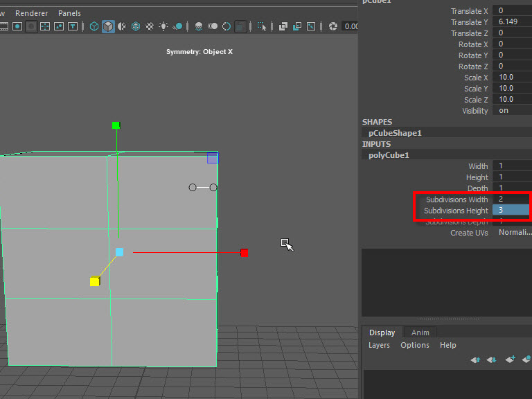The image size is (532, 399).
Task: Move layer up in layer editor
Action: [475, 360]
